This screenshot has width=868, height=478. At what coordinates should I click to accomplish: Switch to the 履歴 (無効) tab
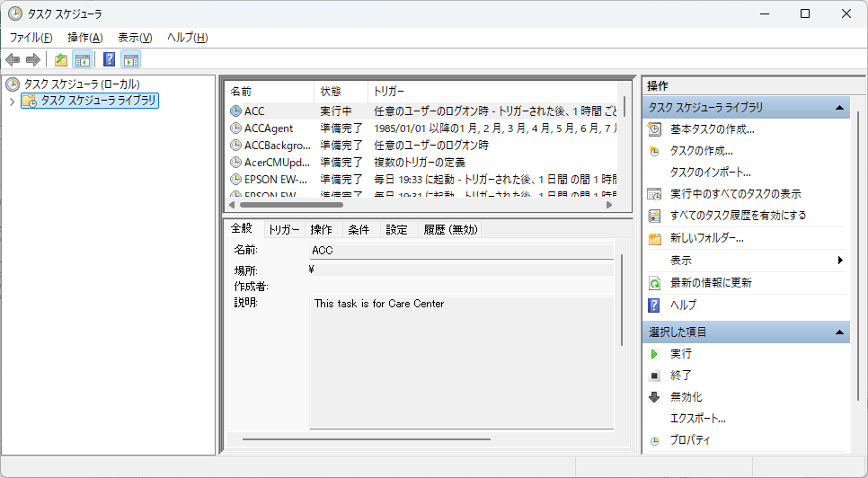tap(450, 230)
